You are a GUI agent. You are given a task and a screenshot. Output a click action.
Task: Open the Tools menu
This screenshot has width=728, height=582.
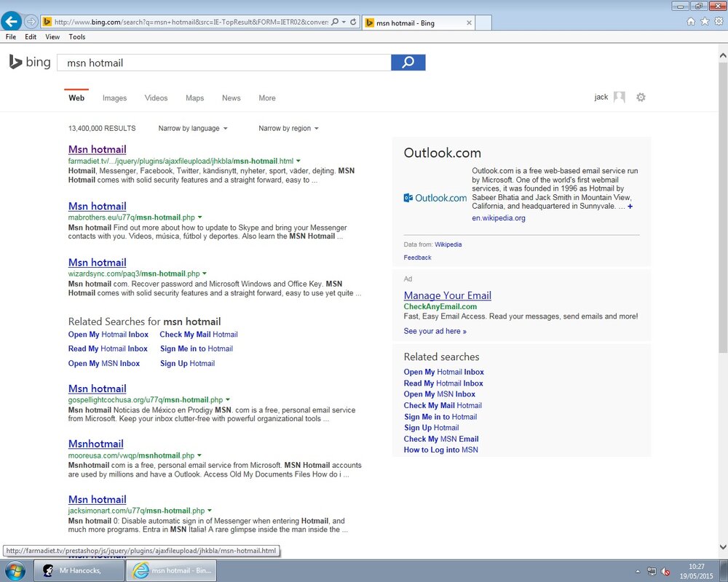pyautogui.click(x=77, y=36)
